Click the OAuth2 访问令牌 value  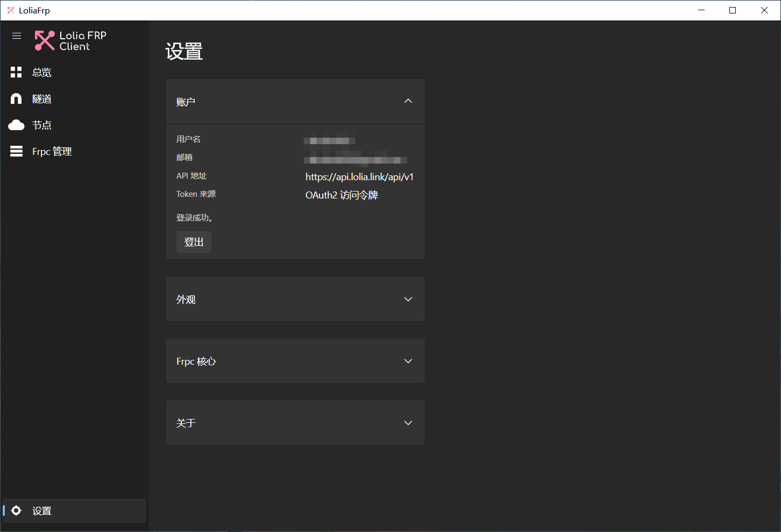(x=342, y=195)
